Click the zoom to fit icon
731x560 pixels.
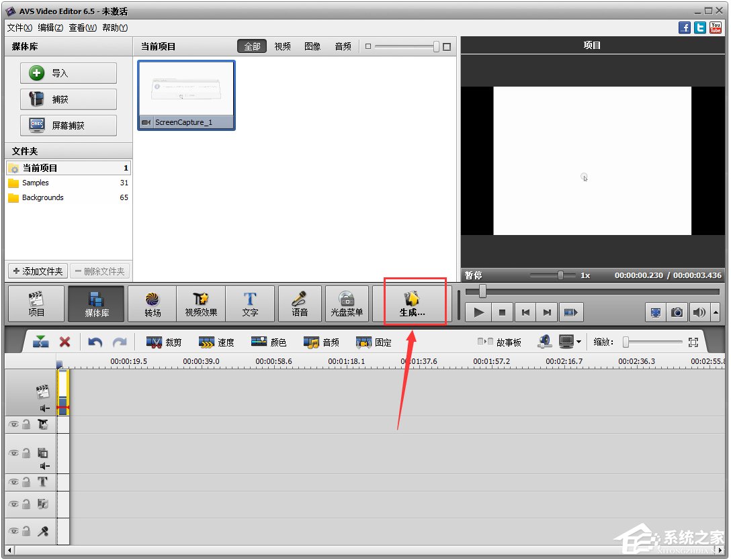click(693, 342)
